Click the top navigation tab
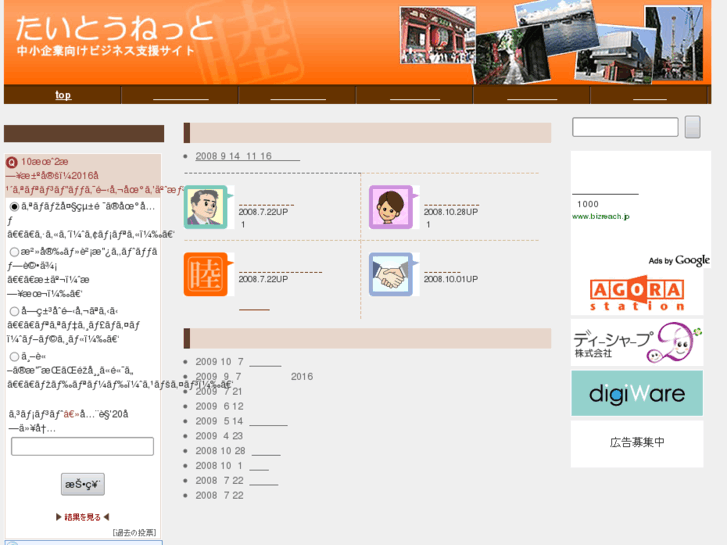The height and width of the screenshot is (545, 727). tap(63, 95)
